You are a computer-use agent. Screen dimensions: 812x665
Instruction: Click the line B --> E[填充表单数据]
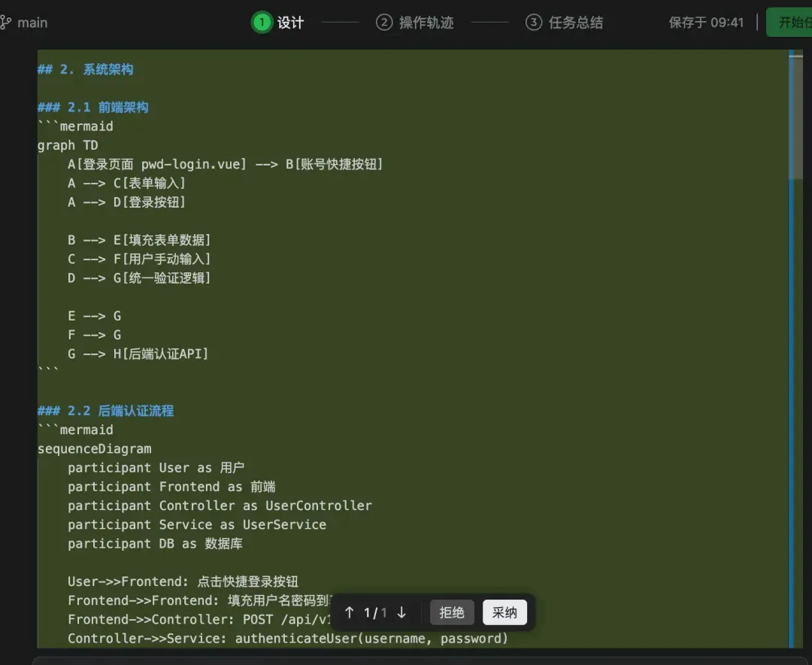pos(139,240)
